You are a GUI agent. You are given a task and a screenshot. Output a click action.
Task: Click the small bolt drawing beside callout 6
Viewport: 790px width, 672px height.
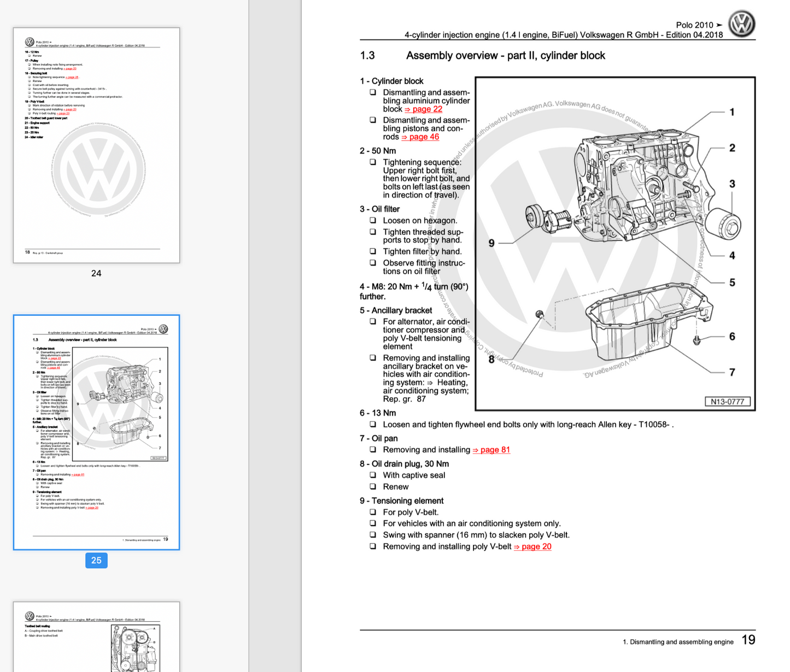click(697, 340)
